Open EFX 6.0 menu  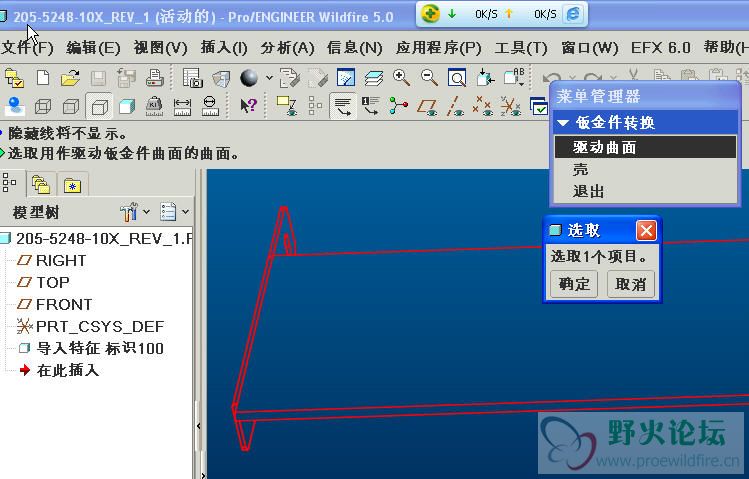click(x=661, y=48)
